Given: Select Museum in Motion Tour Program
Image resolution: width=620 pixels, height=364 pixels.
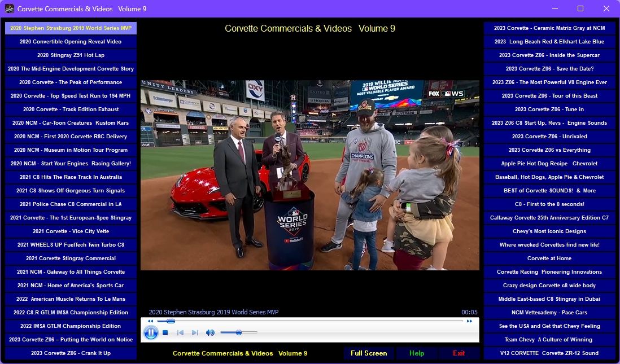Looking at the screenshot, I should coord(71,150).
